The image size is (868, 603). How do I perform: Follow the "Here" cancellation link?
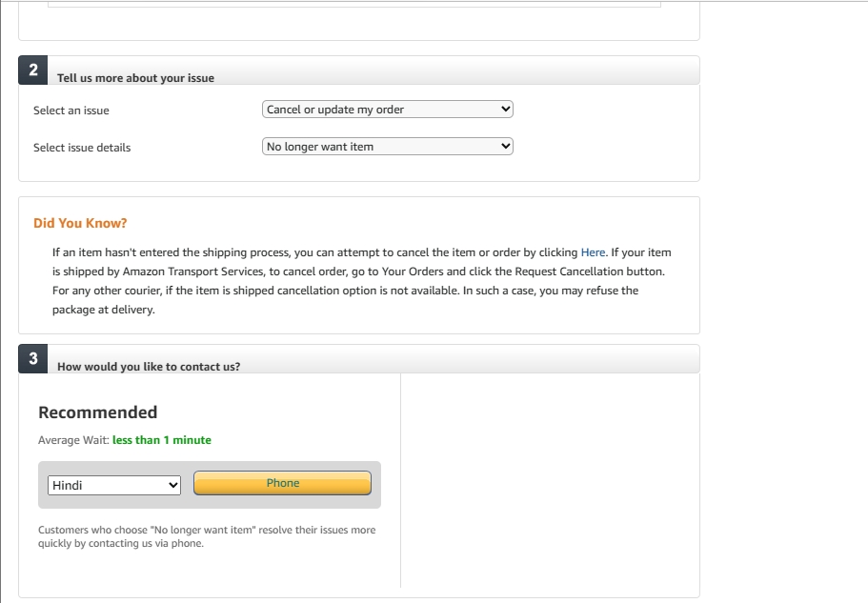593,252
